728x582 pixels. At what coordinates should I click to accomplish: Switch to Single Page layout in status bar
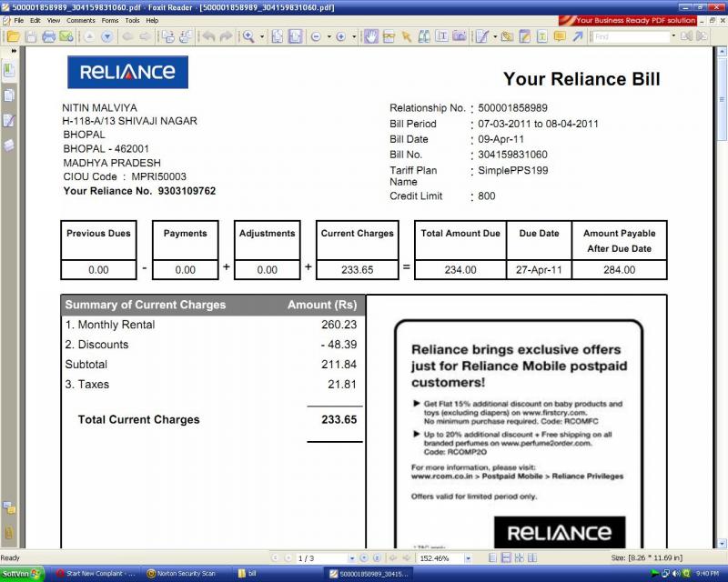tap(493, 557)
